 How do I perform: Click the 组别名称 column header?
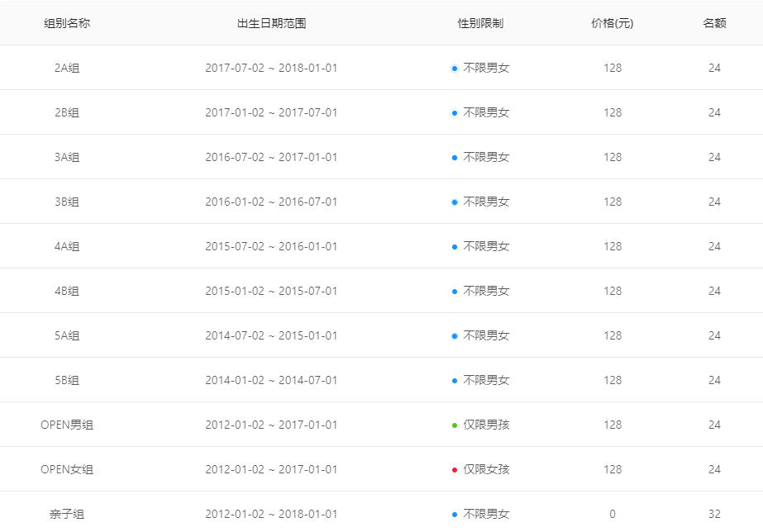(x=67, y=23)
